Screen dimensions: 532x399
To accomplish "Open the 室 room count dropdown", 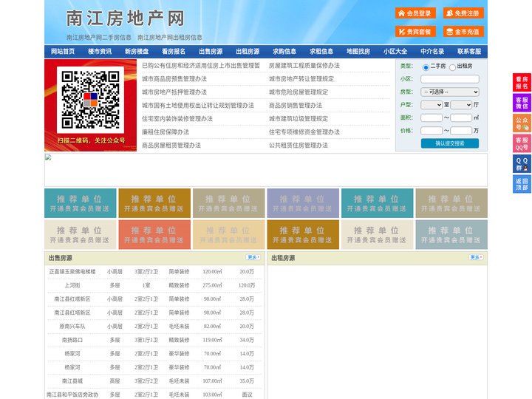I will pyautogui.click(x=432, y=105).
